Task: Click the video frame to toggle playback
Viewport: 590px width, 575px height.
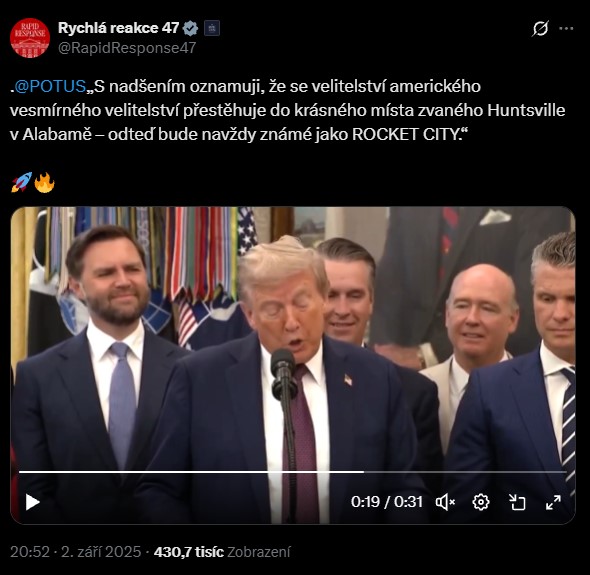Action: click(293, 339)
